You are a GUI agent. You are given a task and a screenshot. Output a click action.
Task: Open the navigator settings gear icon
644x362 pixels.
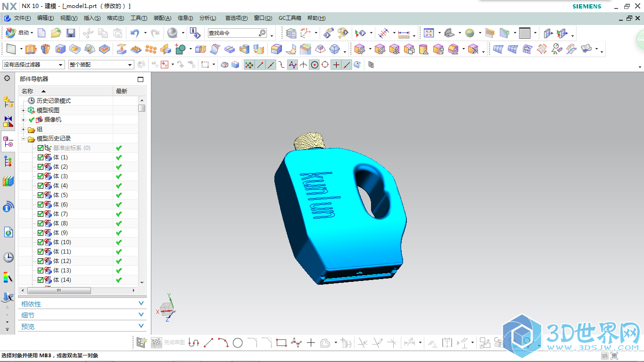pyautogui.click(x=7, y=78)
